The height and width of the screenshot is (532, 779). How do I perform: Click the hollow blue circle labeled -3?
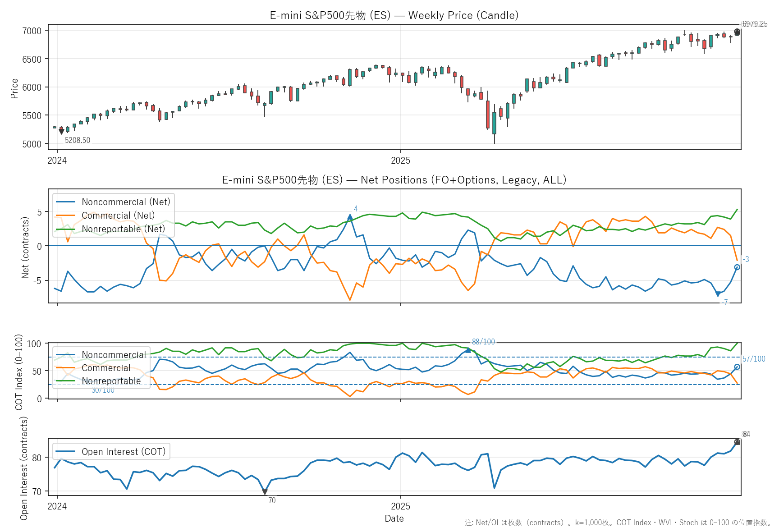click(x=737, y=267)
